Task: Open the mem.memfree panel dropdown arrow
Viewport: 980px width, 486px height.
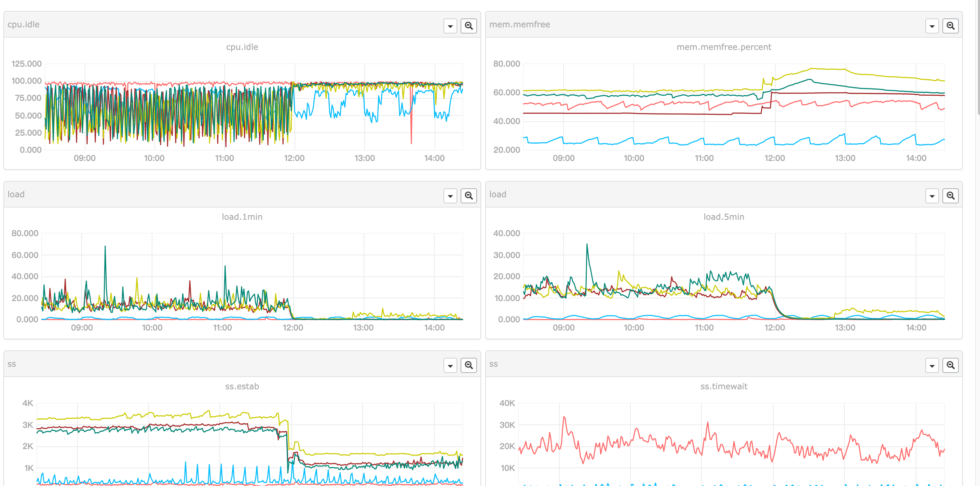Action: 932,26
